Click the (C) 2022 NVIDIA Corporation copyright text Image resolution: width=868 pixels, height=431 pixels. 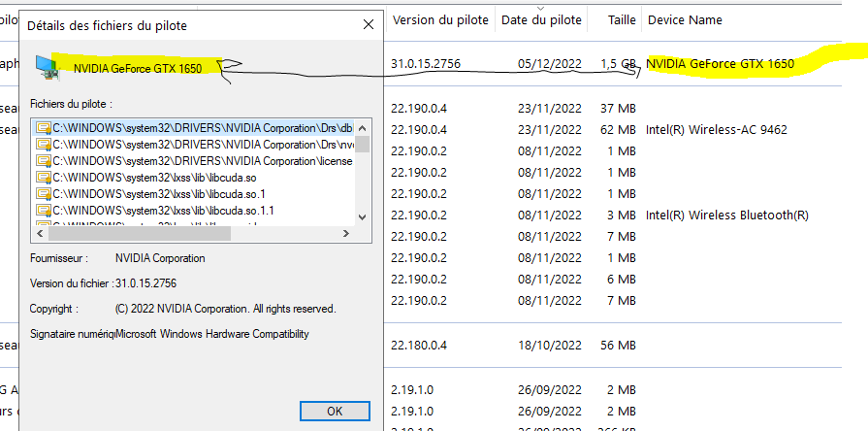(225, 309)
